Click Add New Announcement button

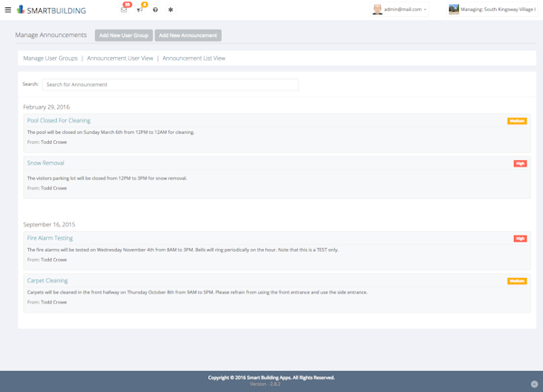point(188,35)
